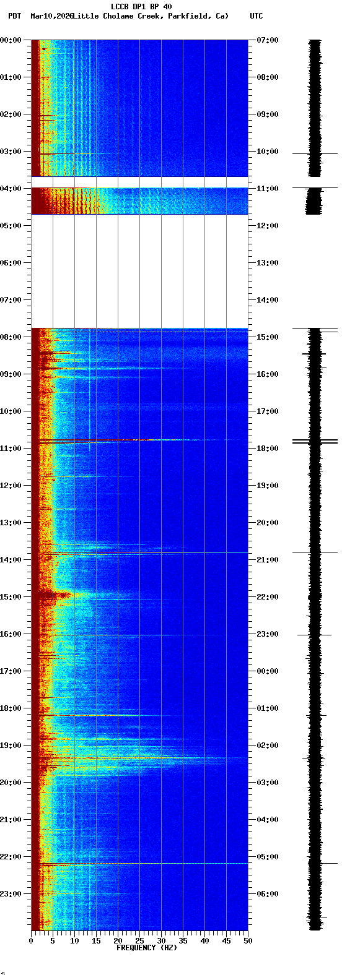Screen dimensions: 342x980
Task: Click the 'UTC' timezone label
Action: click(256, 16)
